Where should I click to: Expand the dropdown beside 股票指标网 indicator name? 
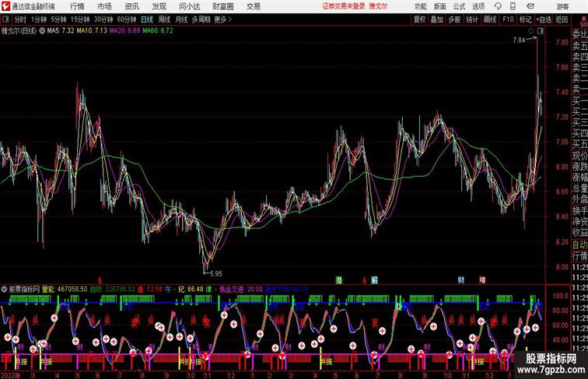[x=4, y=290]
